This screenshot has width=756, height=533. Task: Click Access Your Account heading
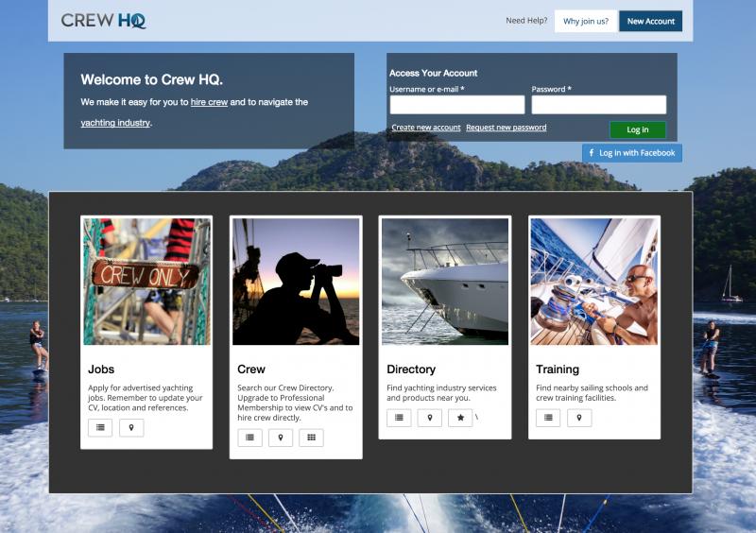(434, 74)
